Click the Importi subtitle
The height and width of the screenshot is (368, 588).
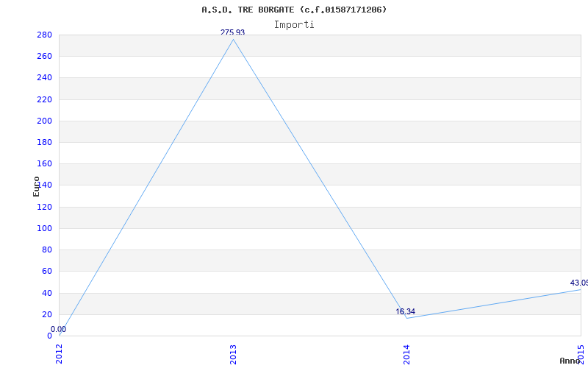(294, 25)
